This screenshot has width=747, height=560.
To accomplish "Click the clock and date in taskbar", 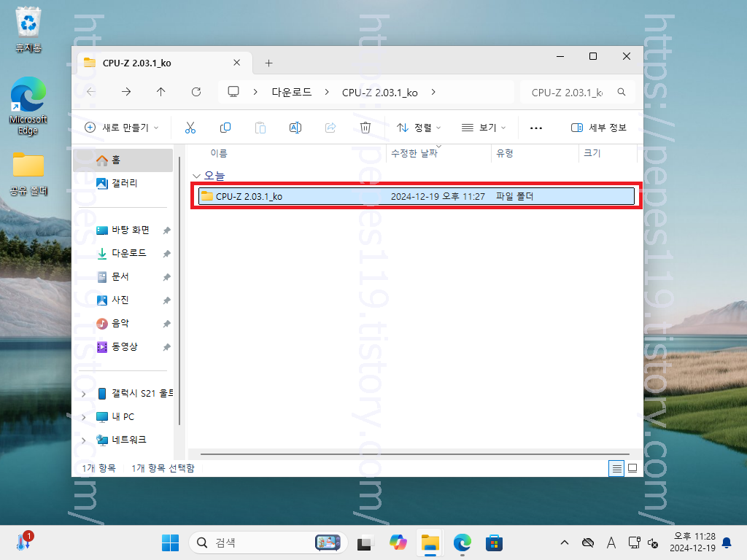I will coord(692,542).
